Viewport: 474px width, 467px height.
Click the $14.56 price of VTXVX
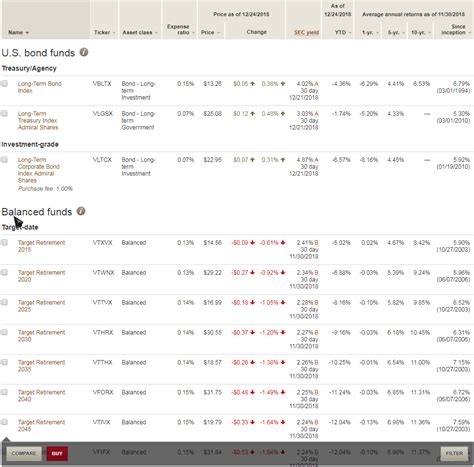[212, 242]
